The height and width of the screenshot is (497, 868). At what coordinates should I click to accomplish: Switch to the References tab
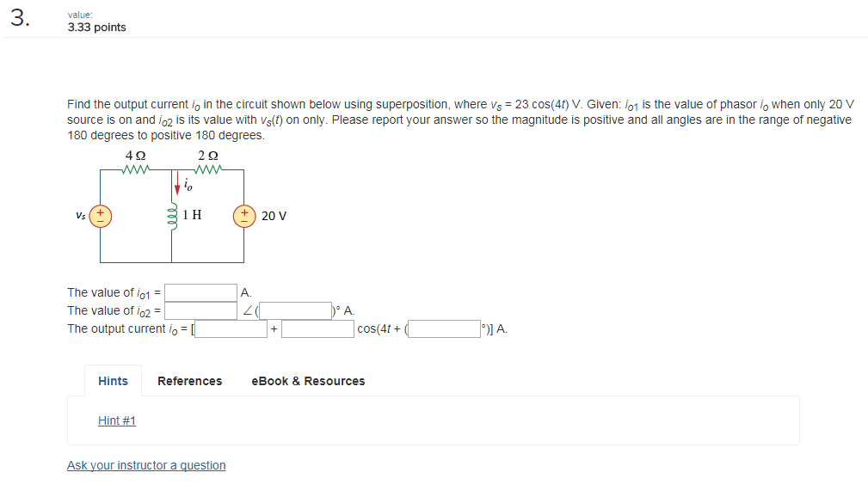coord(189,381)
